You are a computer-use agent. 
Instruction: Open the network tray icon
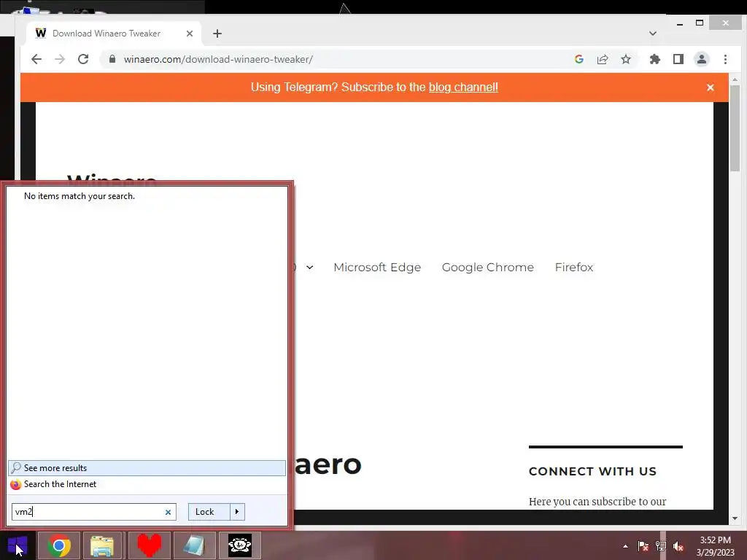(x=661, y=546)
